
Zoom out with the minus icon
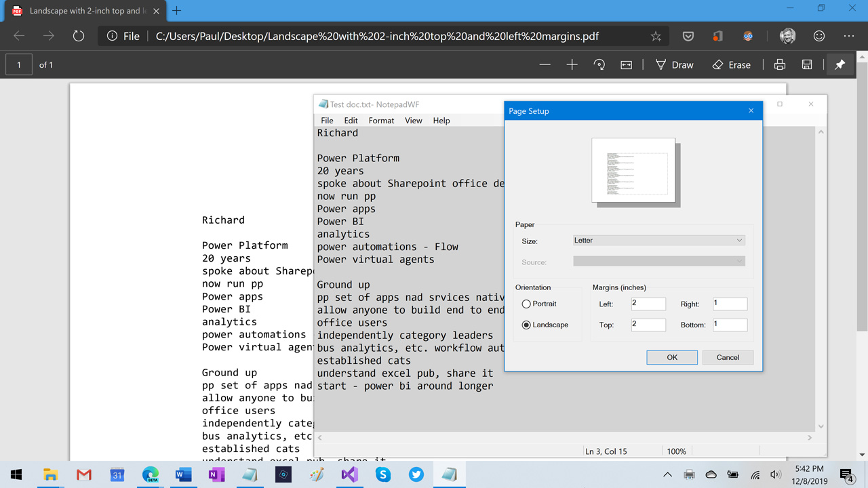point(545,65)
